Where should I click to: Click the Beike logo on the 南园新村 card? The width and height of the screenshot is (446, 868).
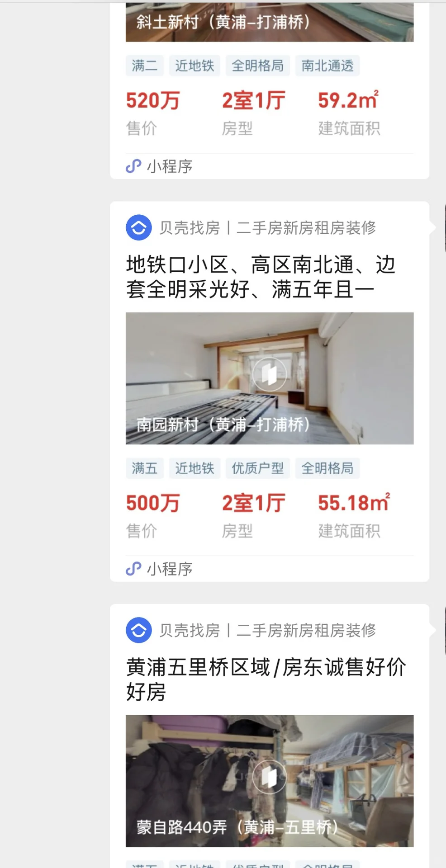point(138,227)
